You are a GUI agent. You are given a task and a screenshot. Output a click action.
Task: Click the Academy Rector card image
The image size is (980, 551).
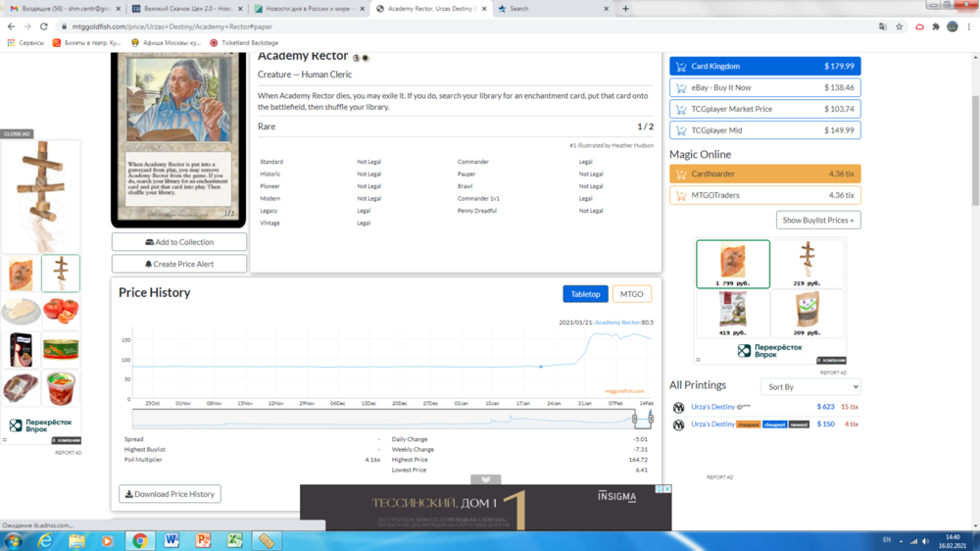(178, 137)
